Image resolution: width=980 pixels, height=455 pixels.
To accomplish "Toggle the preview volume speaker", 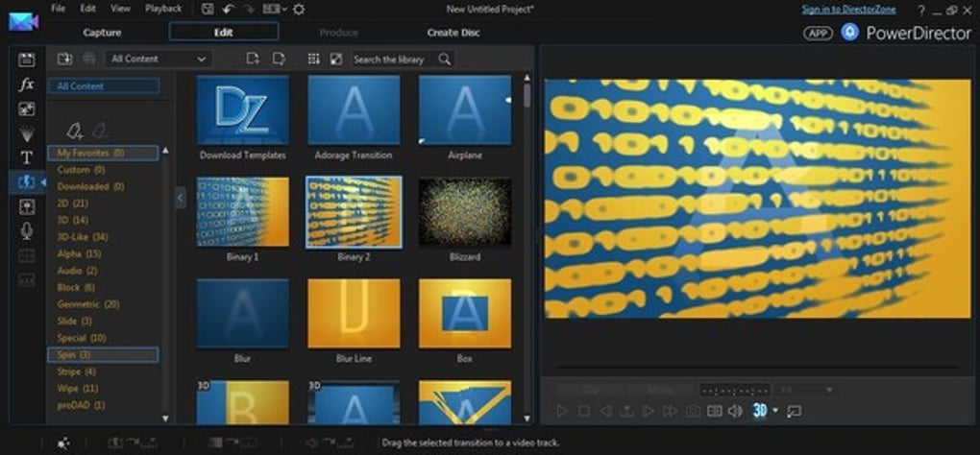I will (735, 411).
